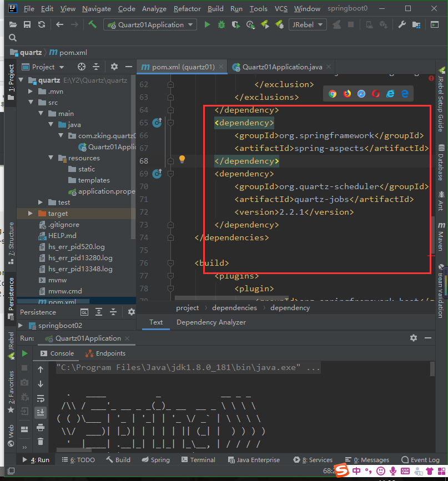Click the Debug bug icon in toolbar

[x=222, y=25]
